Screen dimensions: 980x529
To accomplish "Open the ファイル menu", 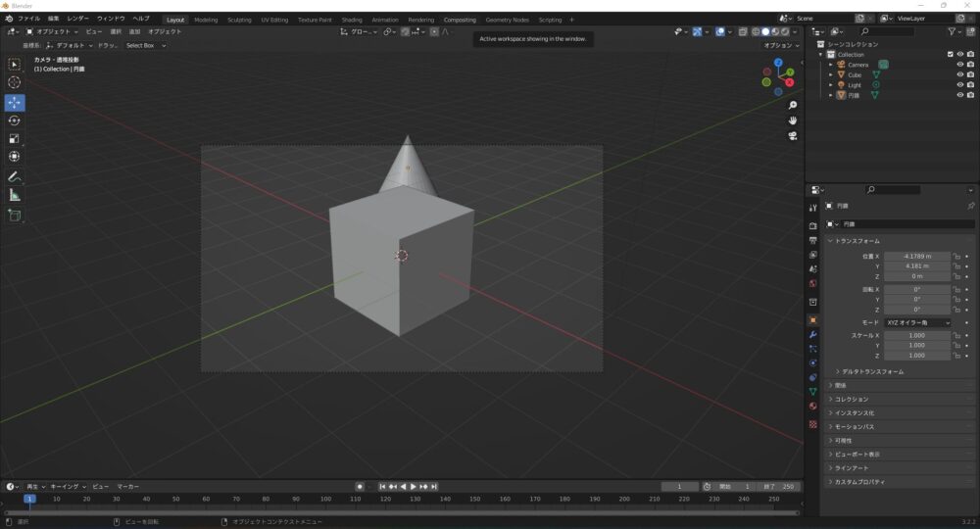I will (28, 19).
